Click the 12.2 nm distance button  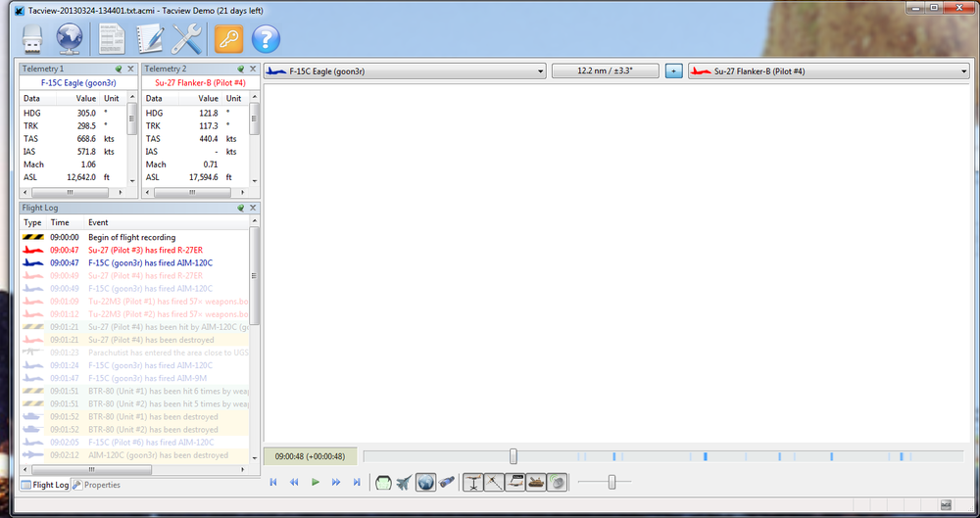point(605,71)
